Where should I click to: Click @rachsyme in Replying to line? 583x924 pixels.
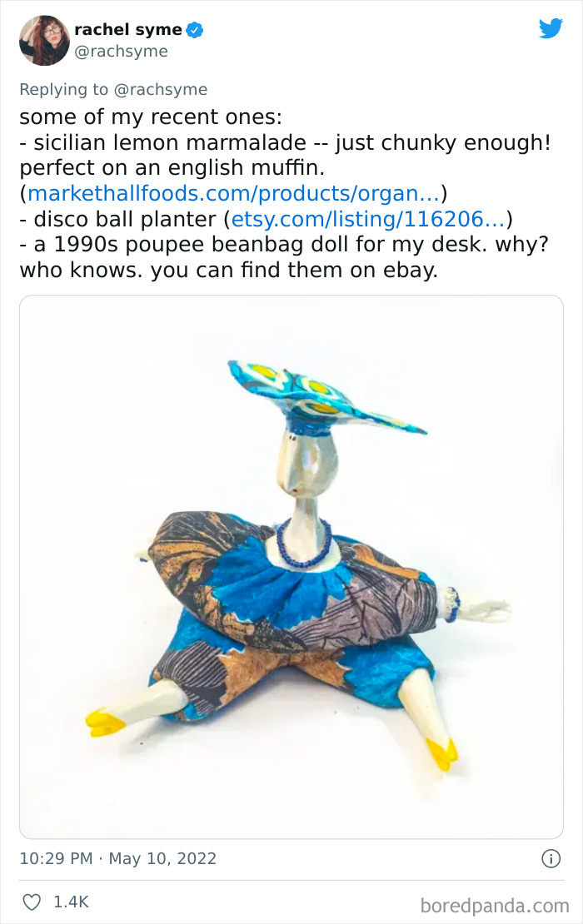[161, 90]
